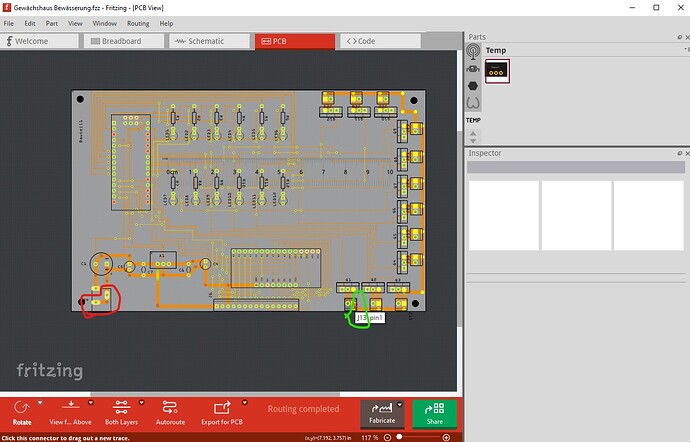Select the black hexagon parts bin icon
690x442 pixels.
pos(473,86)
